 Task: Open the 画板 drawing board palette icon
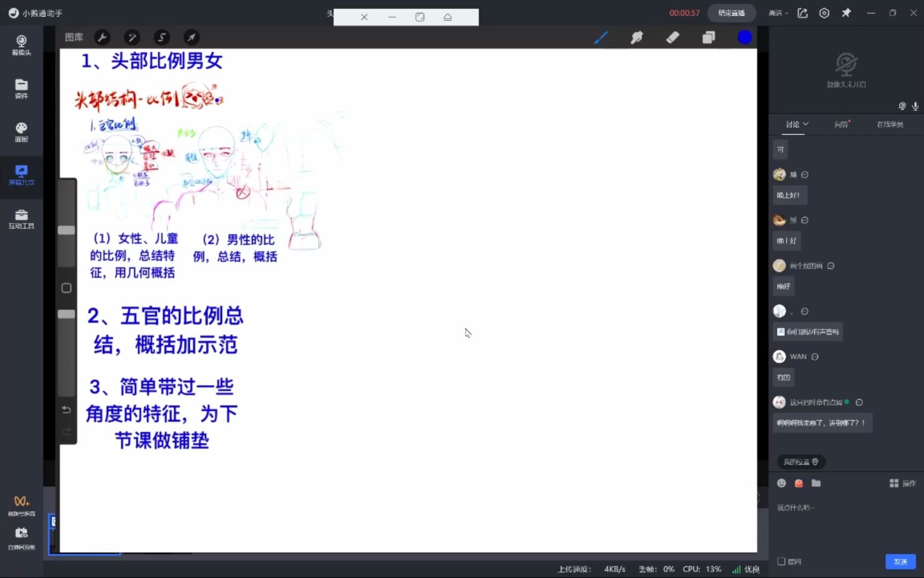(21, 132)
